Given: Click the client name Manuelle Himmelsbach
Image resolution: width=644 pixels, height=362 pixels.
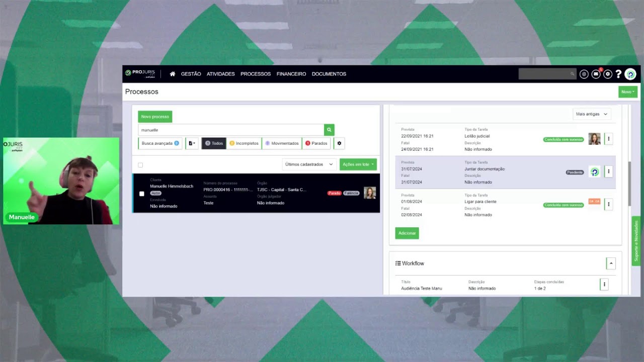Looking at the screenshot, I should pyautogui.click(x=172, y=186).
